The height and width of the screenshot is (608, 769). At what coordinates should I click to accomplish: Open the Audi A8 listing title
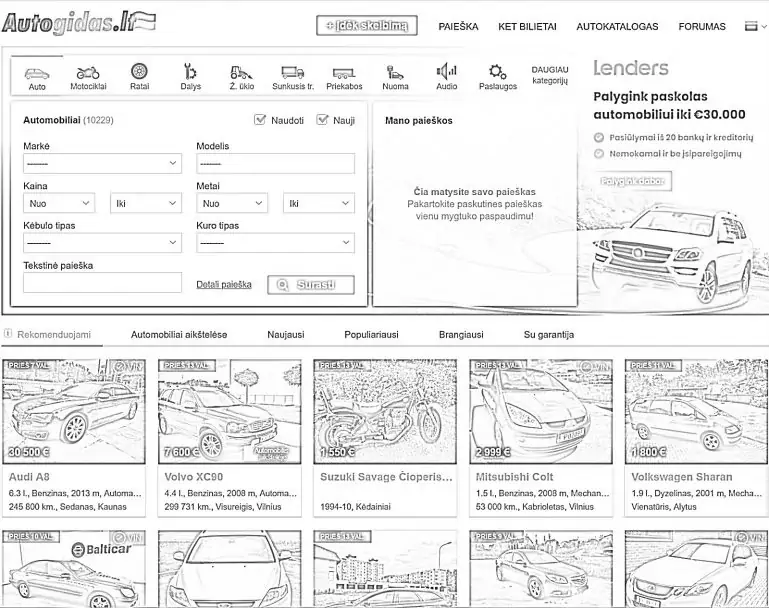coord(29,477)
